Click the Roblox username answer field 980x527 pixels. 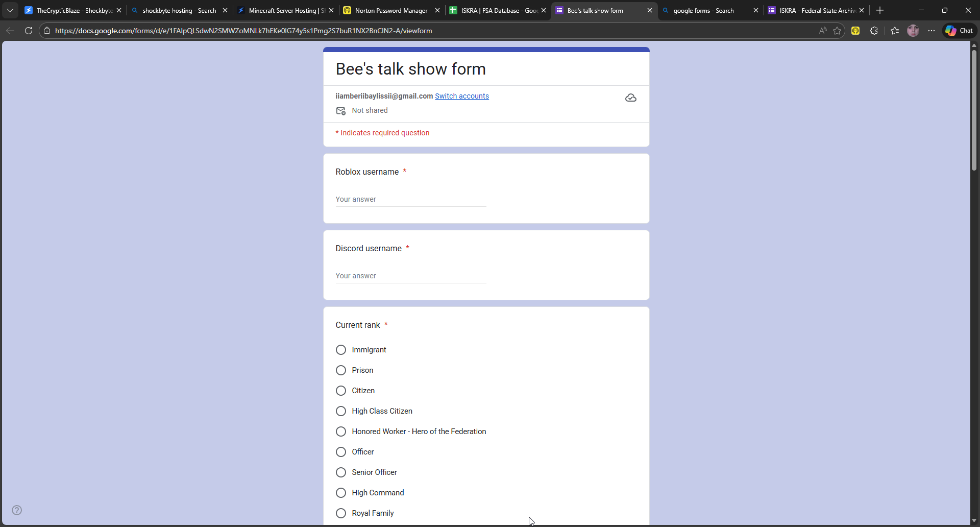pos(410,199)
